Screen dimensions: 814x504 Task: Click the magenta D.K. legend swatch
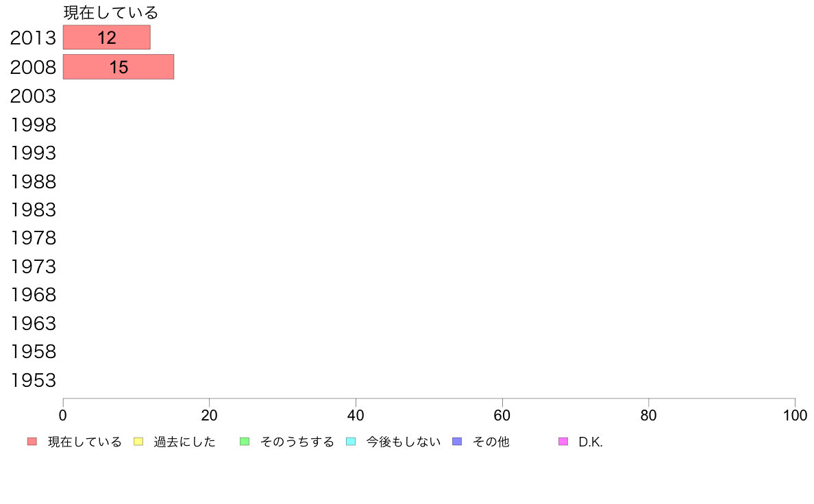pyautogui.click(x=563, y=442)
